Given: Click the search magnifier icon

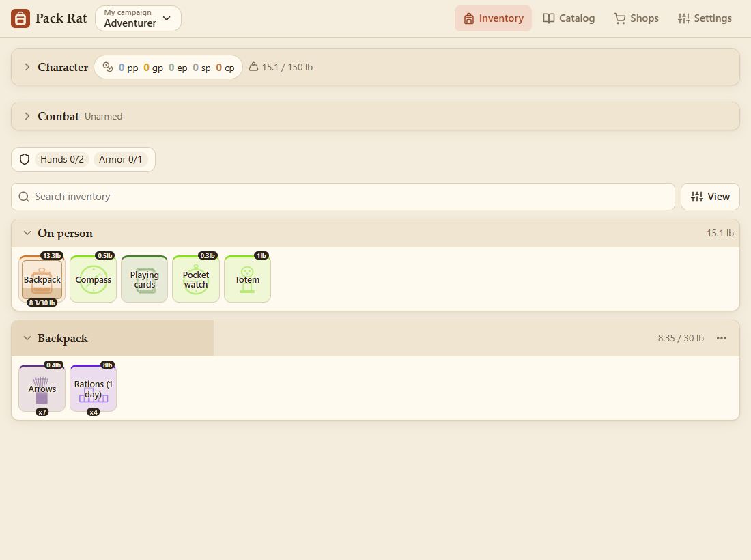Looking at the screenshot, I should [24, 197].
